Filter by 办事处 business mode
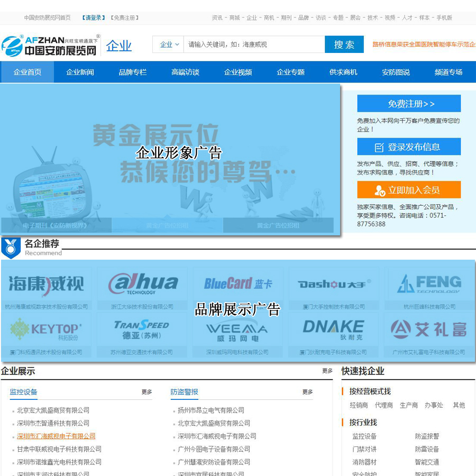 (434, 405)
